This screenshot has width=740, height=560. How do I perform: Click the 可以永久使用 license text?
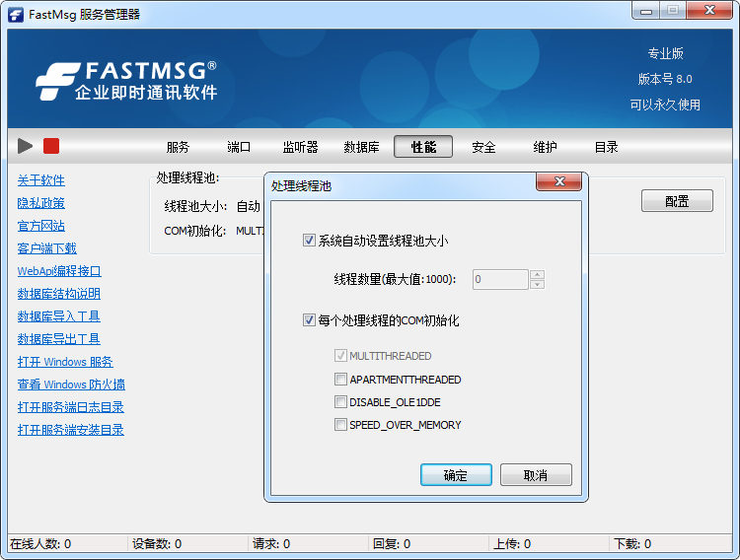665,105
